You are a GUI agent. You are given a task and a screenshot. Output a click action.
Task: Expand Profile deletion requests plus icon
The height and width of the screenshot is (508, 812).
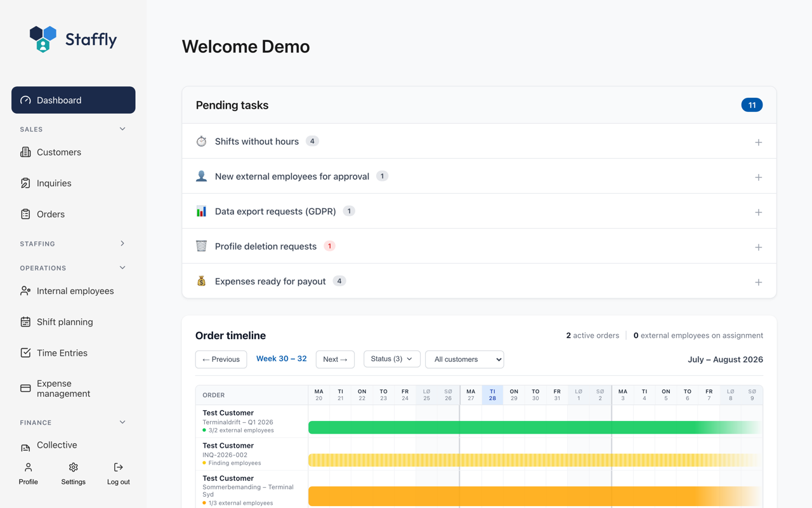(758, 247)
